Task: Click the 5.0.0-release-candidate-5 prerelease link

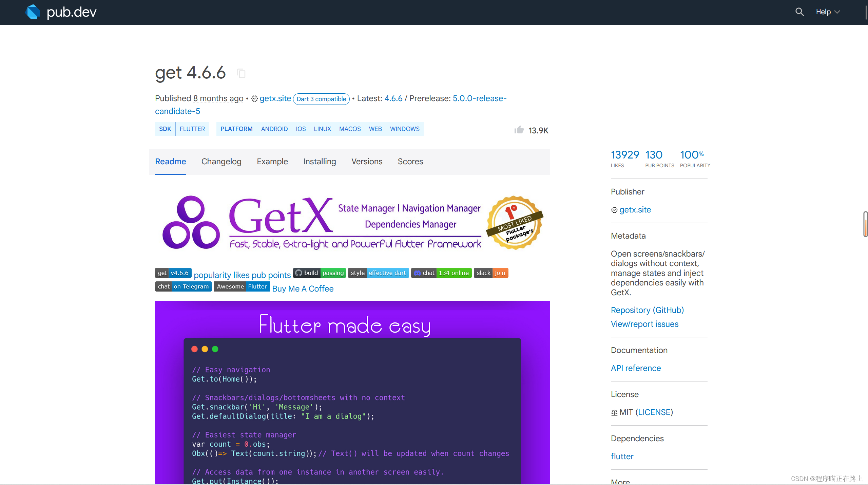Action: coord(479,98)
